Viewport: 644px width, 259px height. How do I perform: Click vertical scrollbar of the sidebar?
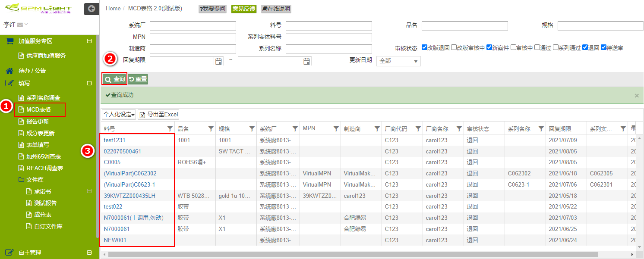click(x=97, y=136)
